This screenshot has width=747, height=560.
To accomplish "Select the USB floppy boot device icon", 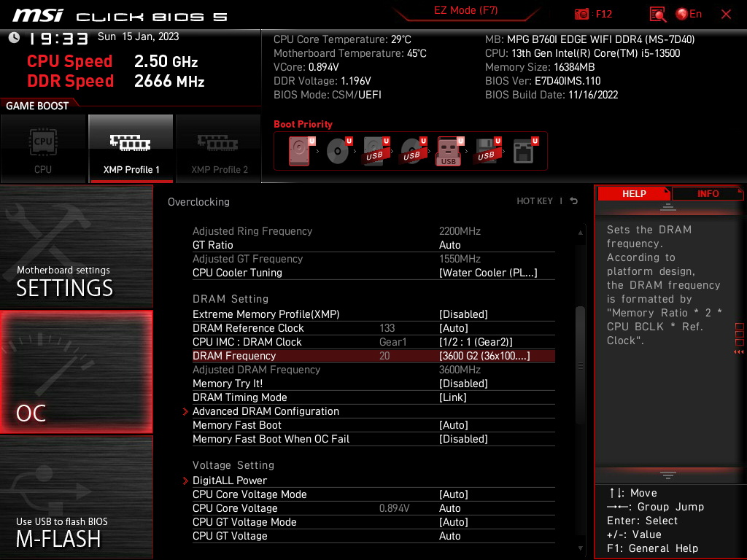I will point(487,151).
